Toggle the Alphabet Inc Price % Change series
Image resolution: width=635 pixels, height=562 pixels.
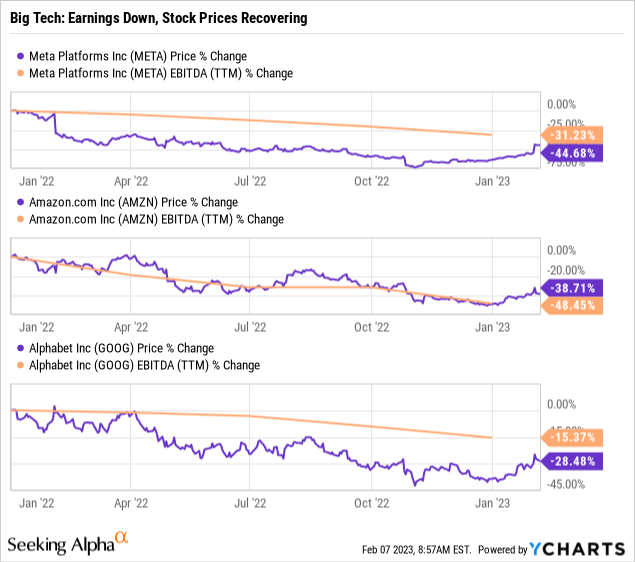(117, 348)
